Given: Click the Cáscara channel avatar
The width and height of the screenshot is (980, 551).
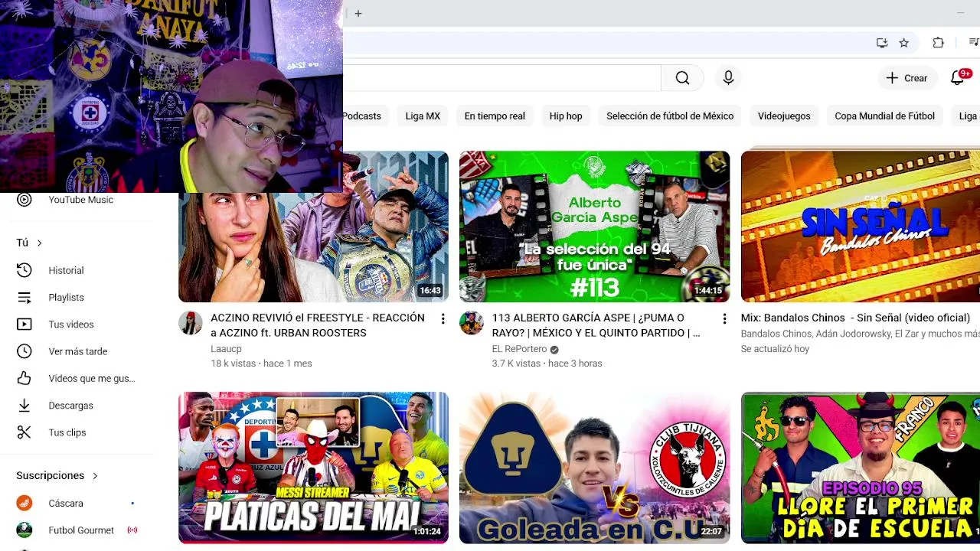Looking at the screenshot, I should click(x=24, y=504).
